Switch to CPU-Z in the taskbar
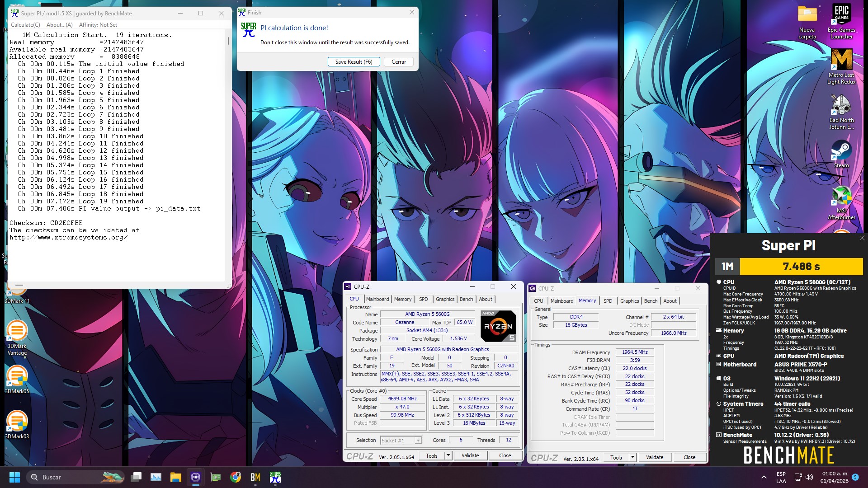The width and height of the screenshot is (868, 488). [196, 477]
